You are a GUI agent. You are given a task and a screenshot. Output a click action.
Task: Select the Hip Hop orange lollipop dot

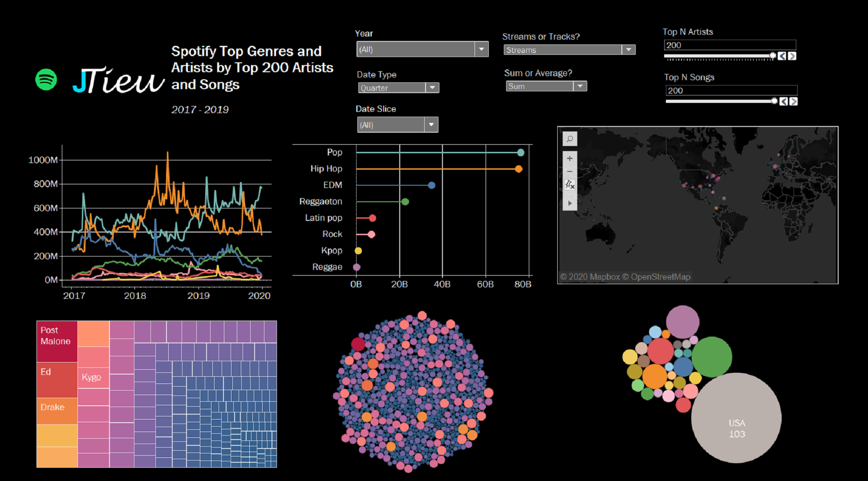(519, 169)
